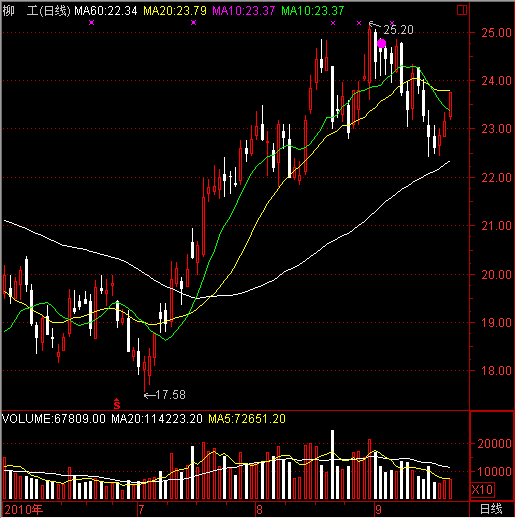The image size is (515, 518).
Task: Click the volume MA20:114223.20 label
Action: coord(157,419)
